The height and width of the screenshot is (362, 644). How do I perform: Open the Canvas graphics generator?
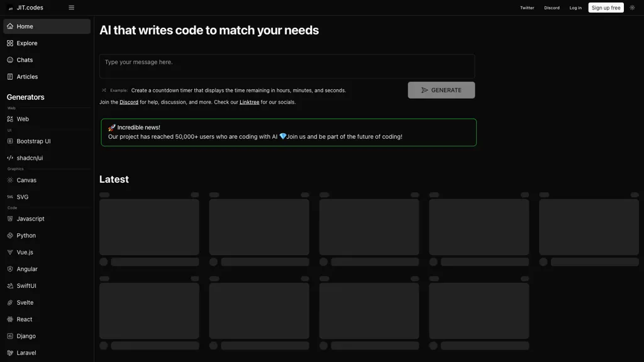pyautogui.click(x=26, y=180)
